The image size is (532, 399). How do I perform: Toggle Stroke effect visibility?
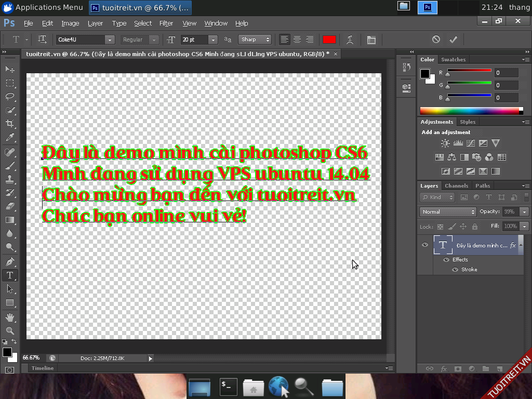[x=455, y=270]
